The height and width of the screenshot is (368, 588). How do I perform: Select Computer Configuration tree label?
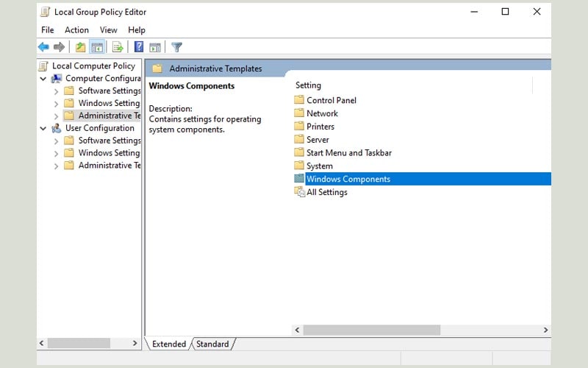pos(103,78)
